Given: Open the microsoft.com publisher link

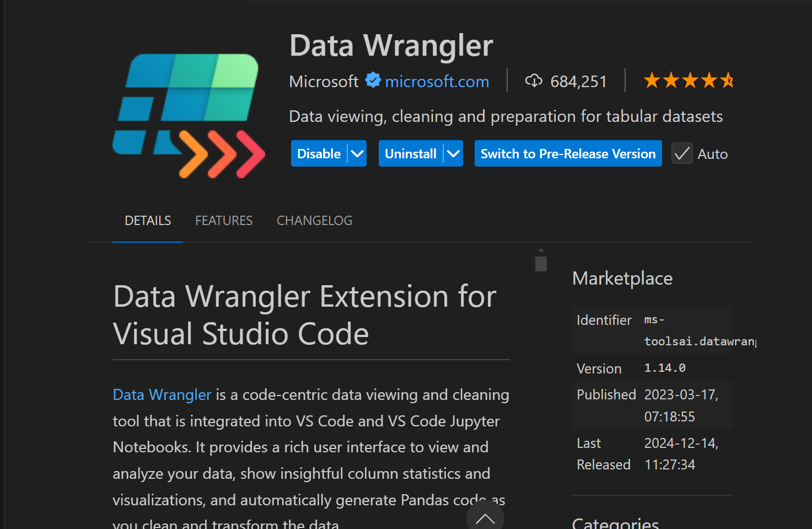Looking at the screenshot, I should click(x=437, y=82).
